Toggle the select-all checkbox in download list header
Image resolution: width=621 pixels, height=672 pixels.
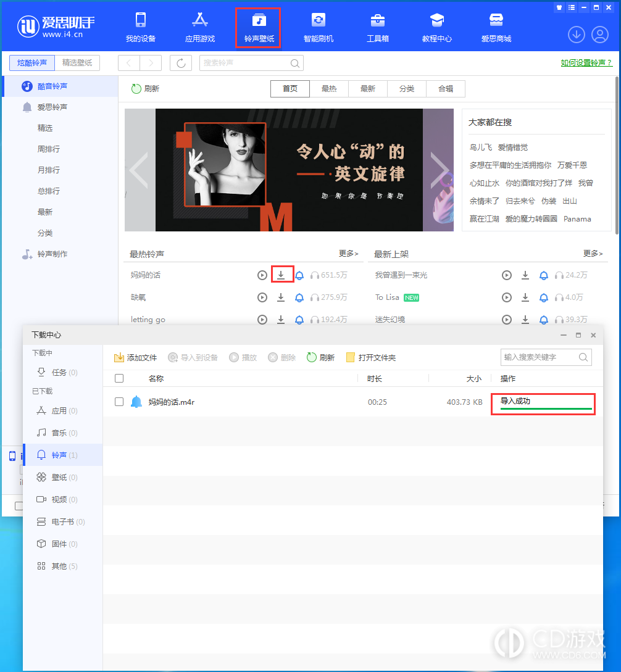click(119, 378)
